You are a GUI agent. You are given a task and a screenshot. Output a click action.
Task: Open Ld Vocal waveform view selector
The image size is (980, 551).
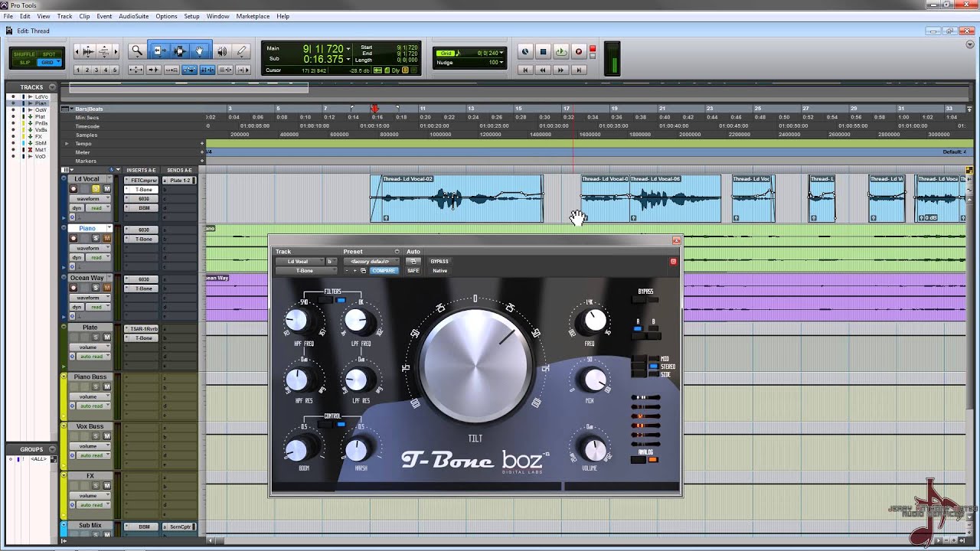(x=90, y=199)
